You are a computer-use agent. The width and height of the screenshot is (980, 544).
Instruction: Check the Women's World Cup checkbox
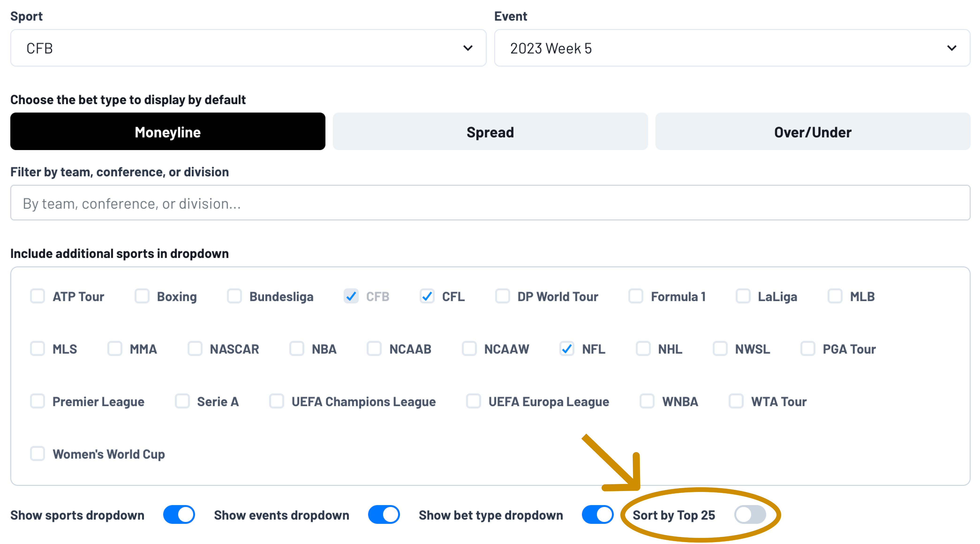[38, 453]
